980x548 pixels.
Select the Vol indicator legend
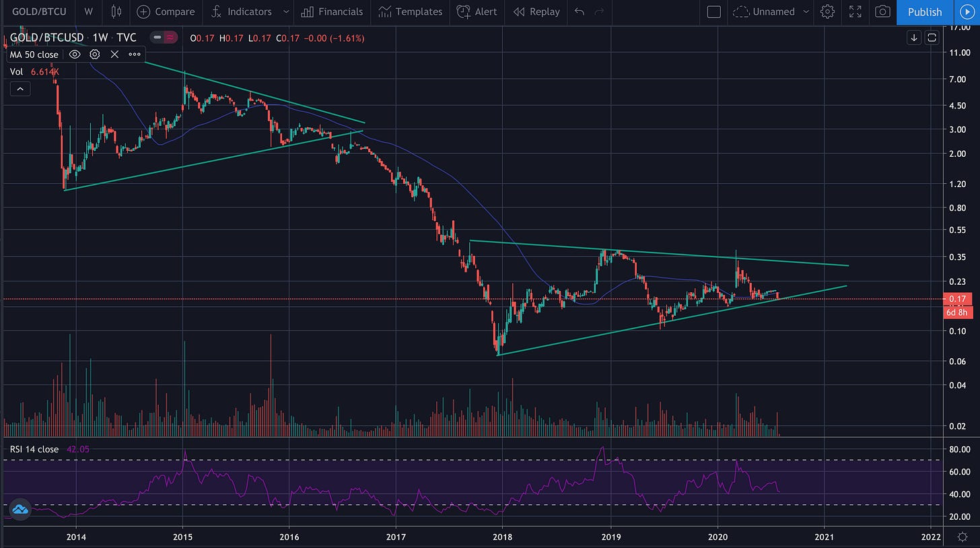[16, 71]
